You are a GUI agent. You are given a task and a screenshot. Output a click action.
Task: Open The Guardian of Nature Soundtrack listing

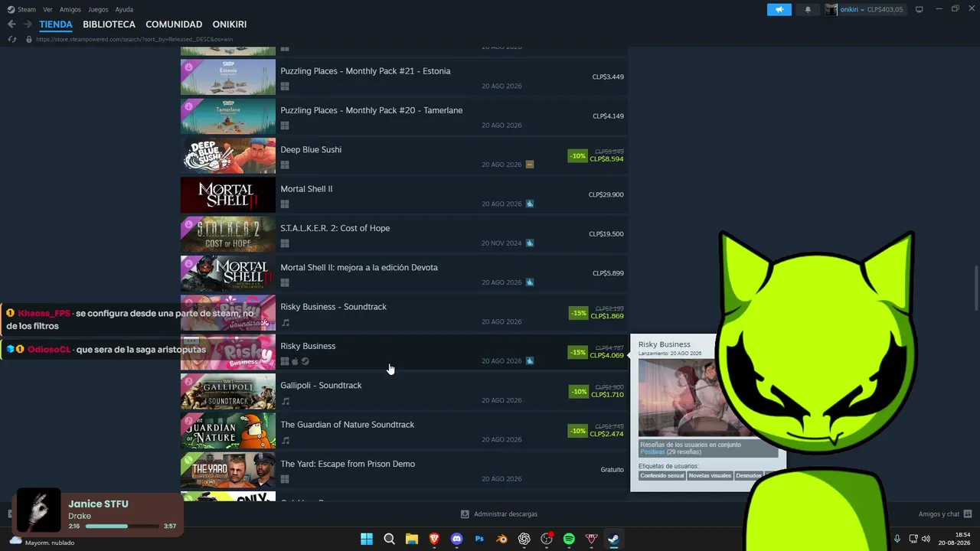point(404,431)
